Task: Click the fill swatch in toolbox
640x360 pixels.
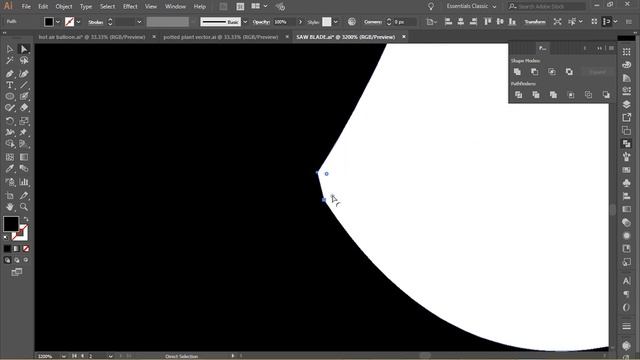Action: [11, 224]
